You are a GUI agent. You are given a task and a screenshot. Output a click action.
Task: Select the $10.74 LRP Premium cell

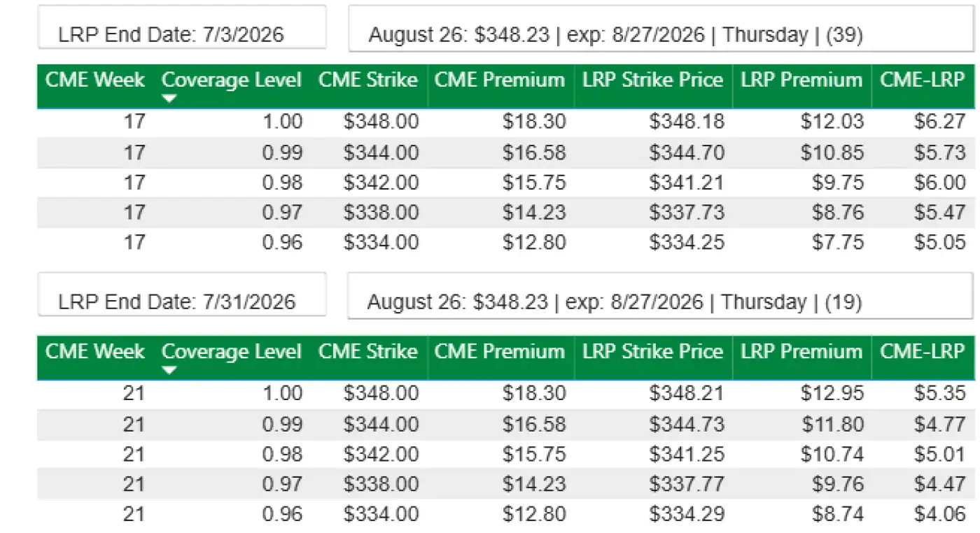click(832, 455)
